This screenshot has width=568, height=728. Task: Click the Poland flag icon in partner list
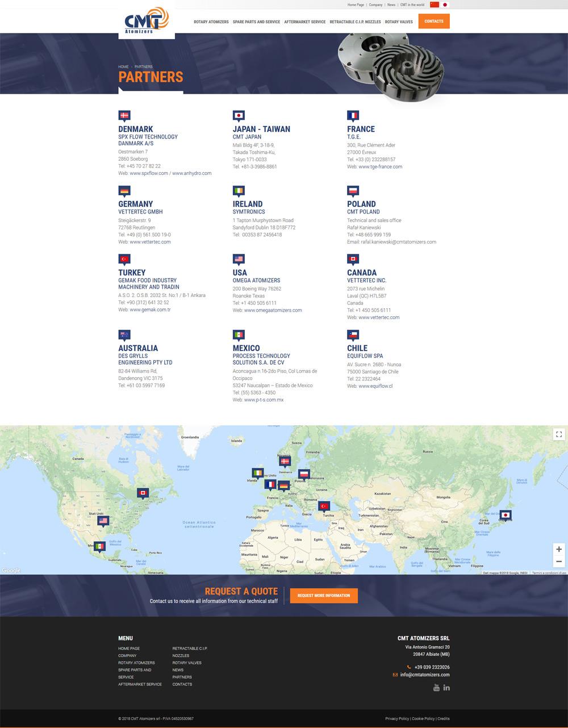pyautogui.click(x=353, y=191)
